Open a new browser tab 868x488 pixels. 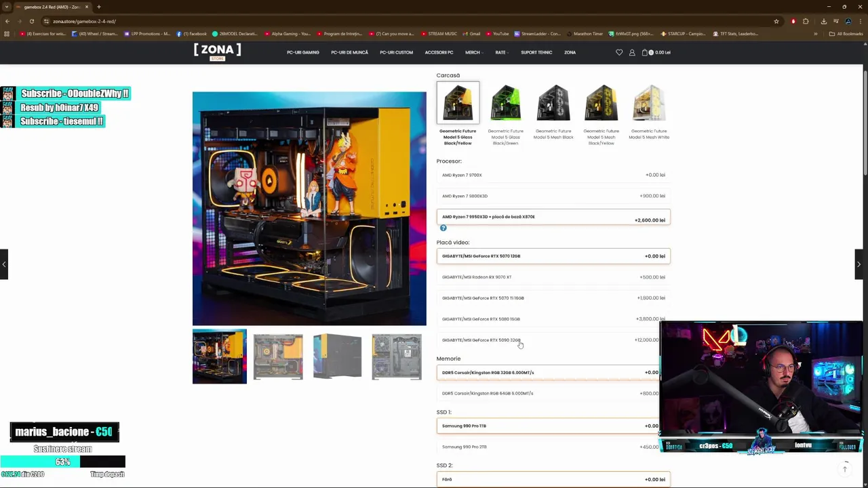pyautogui.click(x=99, y=7)
